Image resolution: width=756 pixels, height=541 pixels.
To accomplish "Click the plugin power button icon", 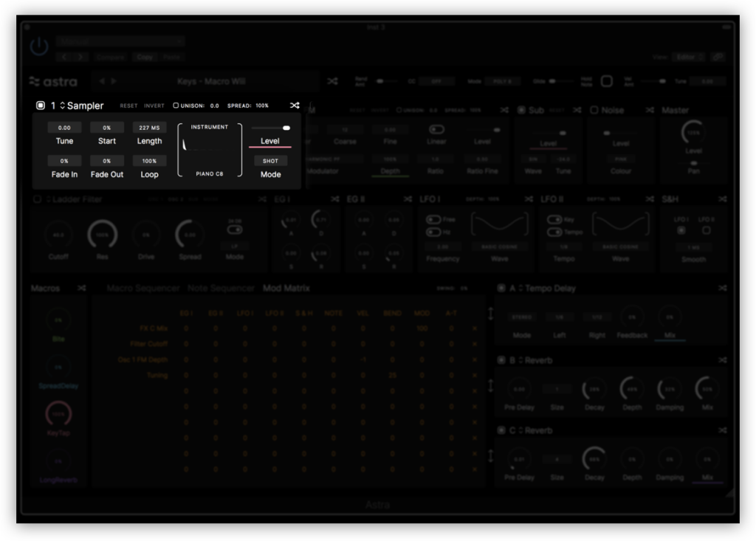I will pos(39,47).
